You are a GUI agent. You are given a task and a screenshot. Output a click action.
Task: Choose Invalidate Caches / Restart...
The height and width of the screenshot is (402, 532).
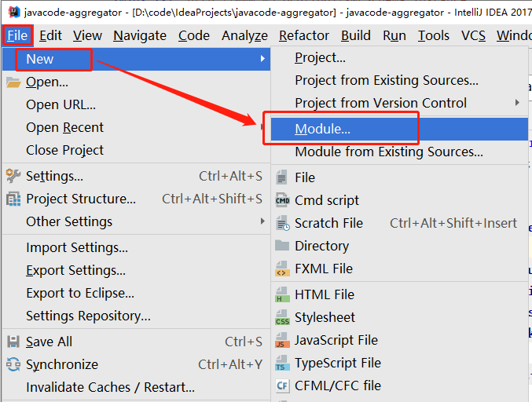[x=110, y=387]
